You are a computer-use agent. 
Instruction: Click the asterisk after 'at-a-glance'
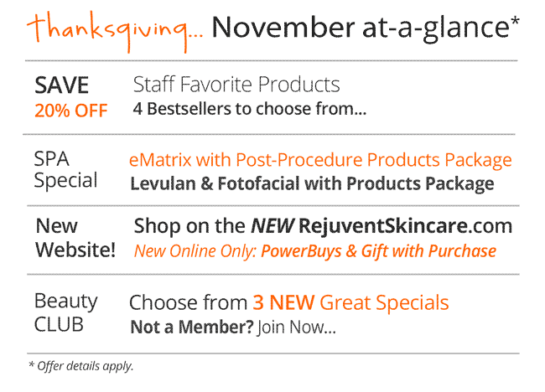click(514, 21)
